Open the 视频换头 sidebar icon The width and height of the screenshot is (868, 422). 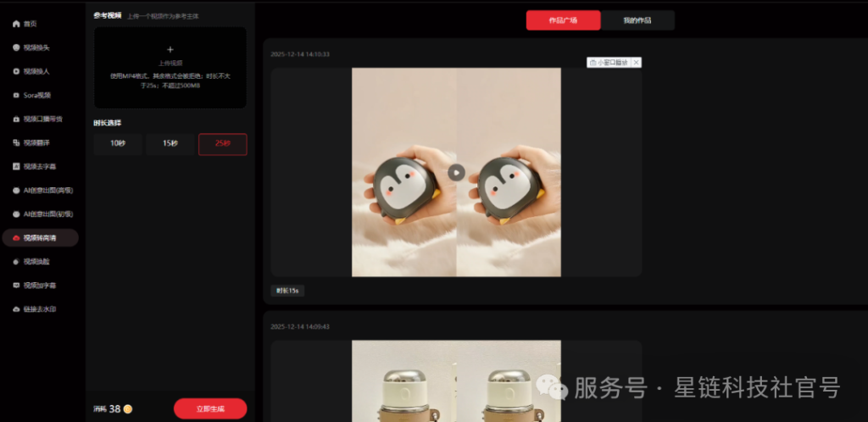[16, 47]
